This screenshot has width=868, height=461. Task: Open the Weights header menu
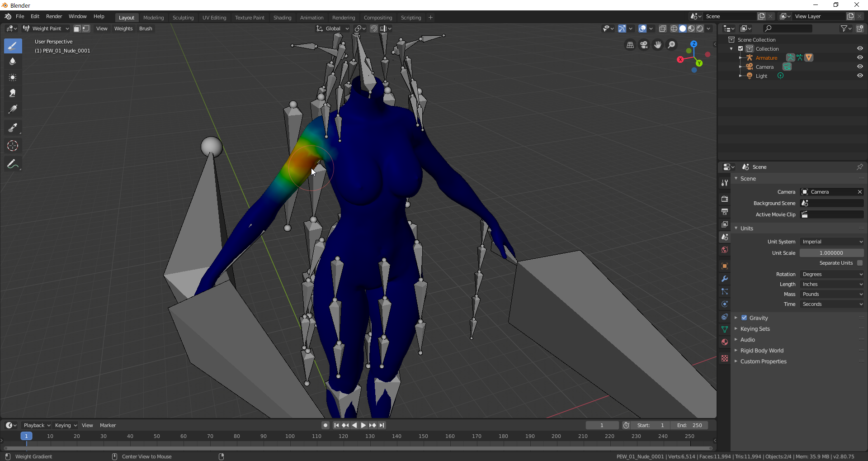[x=123, y=29]
